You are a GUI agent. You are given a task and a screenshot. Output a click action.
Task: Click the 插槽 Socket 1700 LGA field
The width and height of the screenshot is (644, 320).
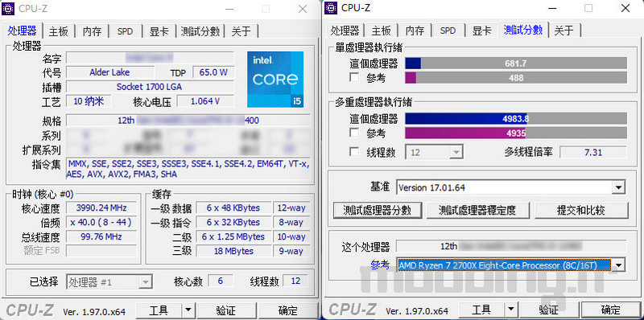150,87
